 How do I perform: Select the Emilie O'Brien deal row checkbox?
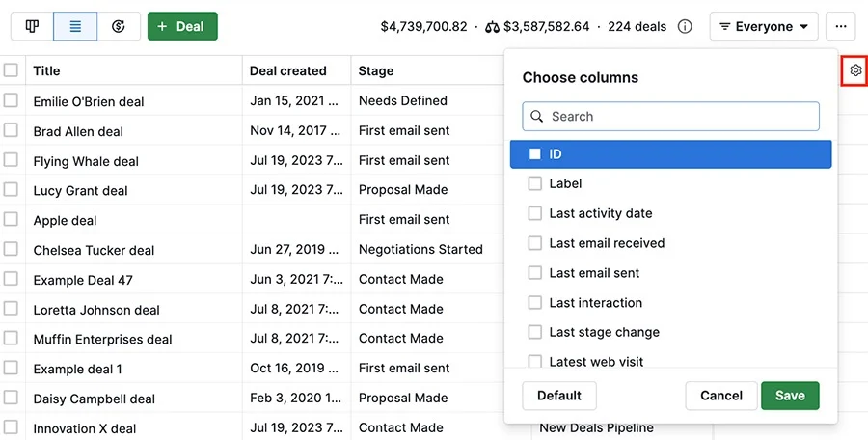[x=11, y=100]
